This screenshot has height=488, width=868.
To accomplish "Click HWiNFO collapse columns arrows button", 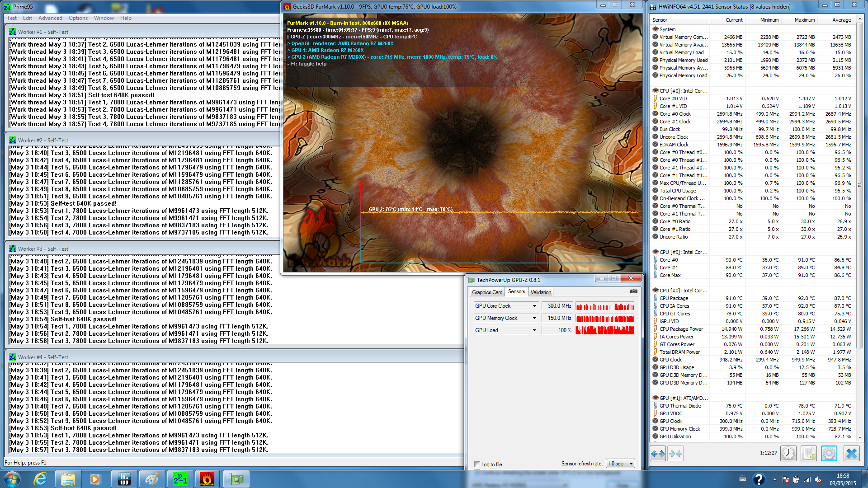I will click(675, 453).
